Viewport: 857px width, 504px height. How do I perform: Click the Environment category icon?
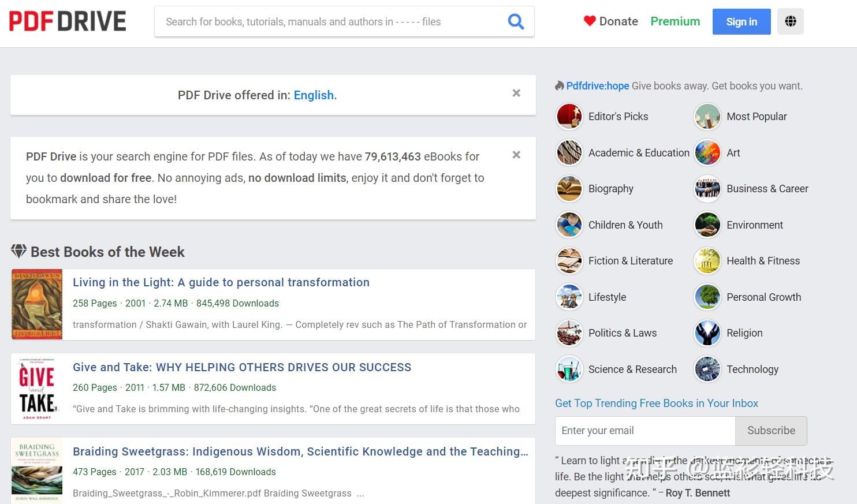point(707,225)
